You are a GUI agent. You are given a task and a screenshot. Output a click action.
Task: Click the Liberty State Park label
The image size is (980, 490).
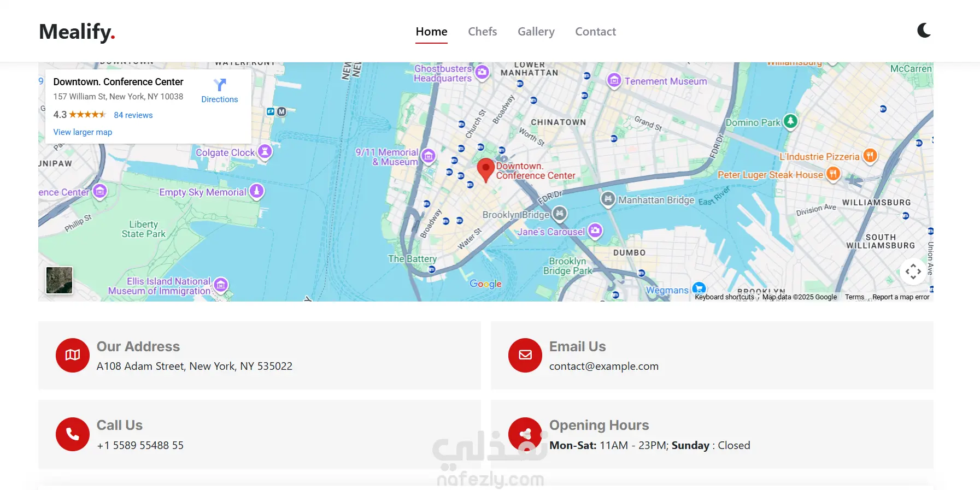(x=143, y=229)
